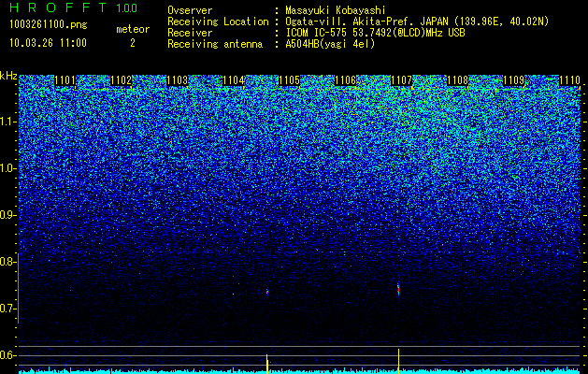Click the 1104 time marker
Screen dimensions: 588x374
pos(234,80)
